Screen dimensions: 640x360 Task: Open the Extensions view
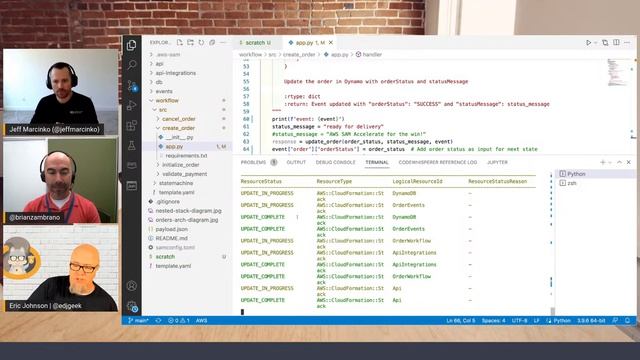[x=131, y=125]
